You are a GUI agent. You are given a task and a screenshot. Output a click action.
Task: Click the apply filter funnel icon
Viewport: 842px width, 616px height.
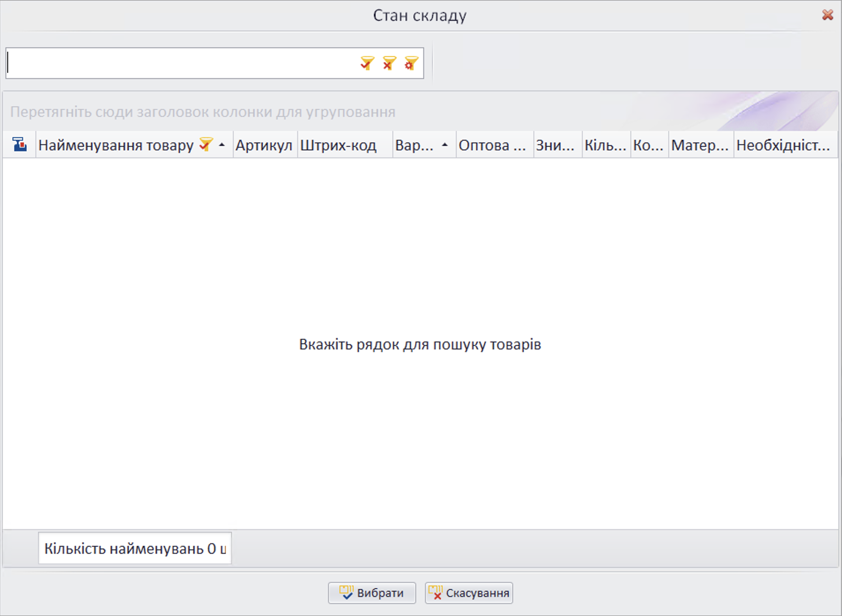tap(367, 63)
